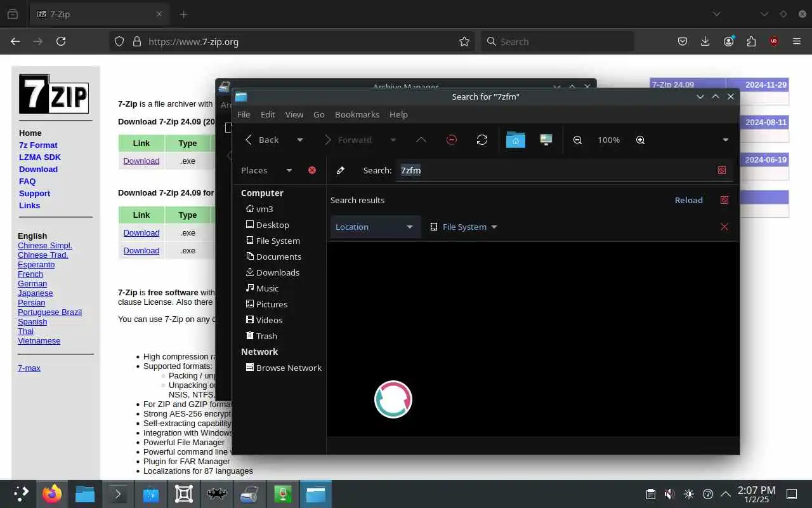Screen dimensions: 812x508
Task: Bookmark this page with star icon
Action: click(x=464, y=41)
